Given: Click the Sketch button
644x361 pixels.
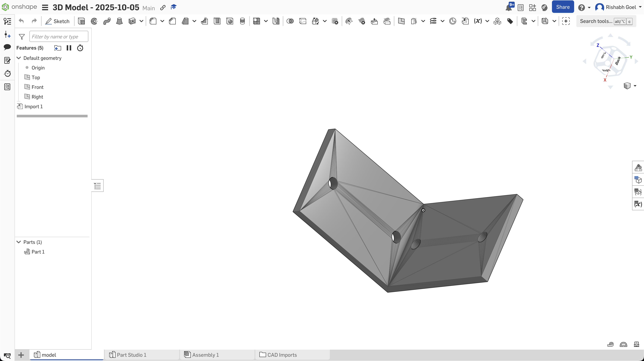Looking at the screenshot, I should (x=57, y=21).
